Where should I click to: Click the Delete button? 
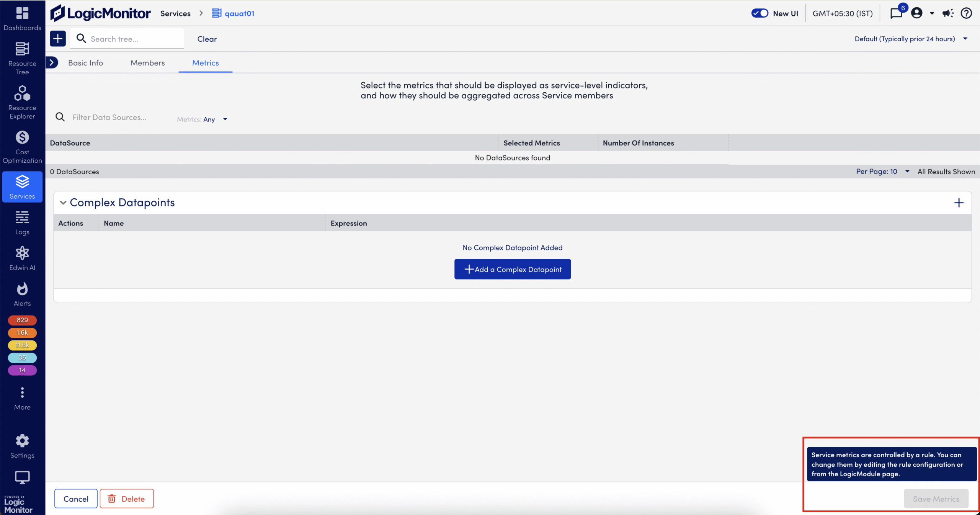click(x=127, y=499)
